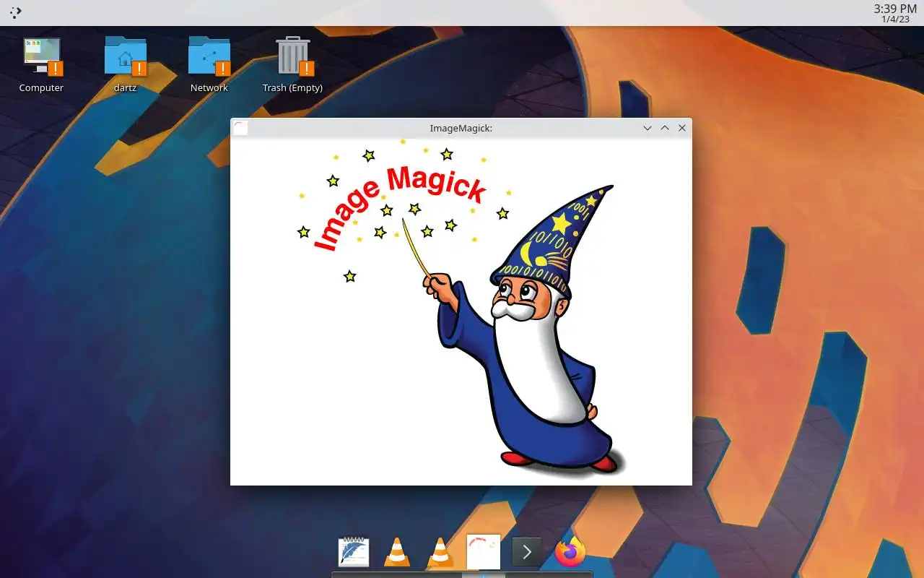
Task: Open the clock showing 3:39 PM
Action: pyautogui.click(x=895, y=13)
